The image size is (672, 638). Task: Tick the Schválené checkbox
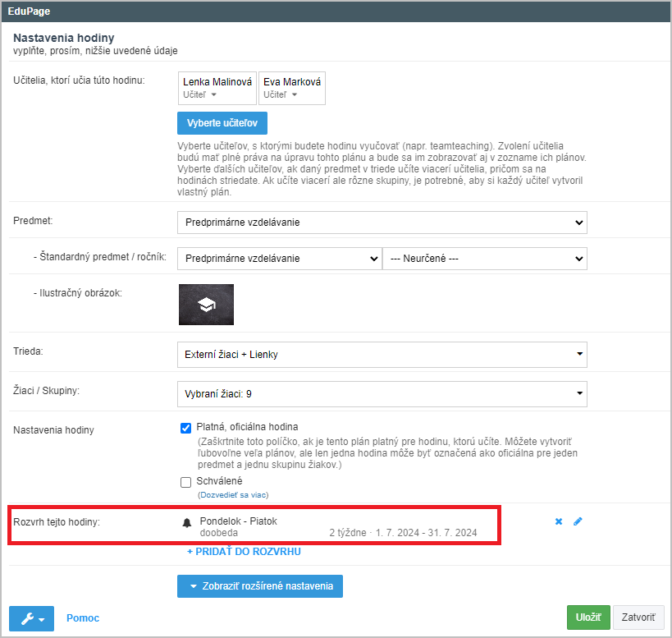pyautogui.click(x=185, y=482)
